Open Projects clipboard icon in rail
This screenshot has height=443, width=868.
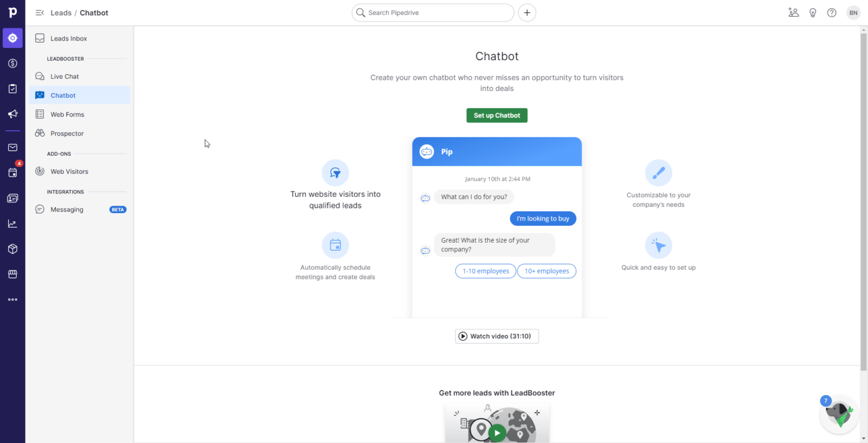(x=13, y=89)
